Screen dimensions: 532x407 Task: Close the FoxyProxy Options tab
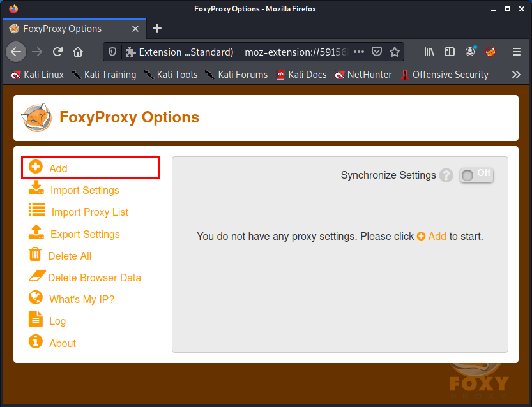pos(135,29)
